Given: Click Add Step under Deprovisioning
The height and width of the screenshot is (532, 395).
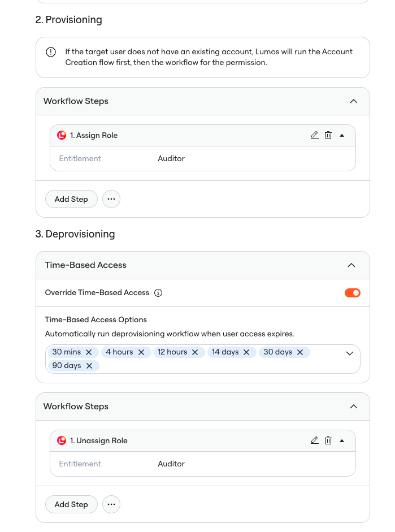Looking at the screenshot, I should [71, 504].
